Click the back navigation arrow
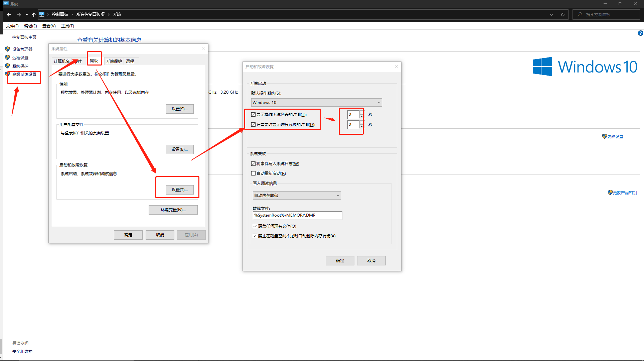The image size is (644, 361). (9, 14)
